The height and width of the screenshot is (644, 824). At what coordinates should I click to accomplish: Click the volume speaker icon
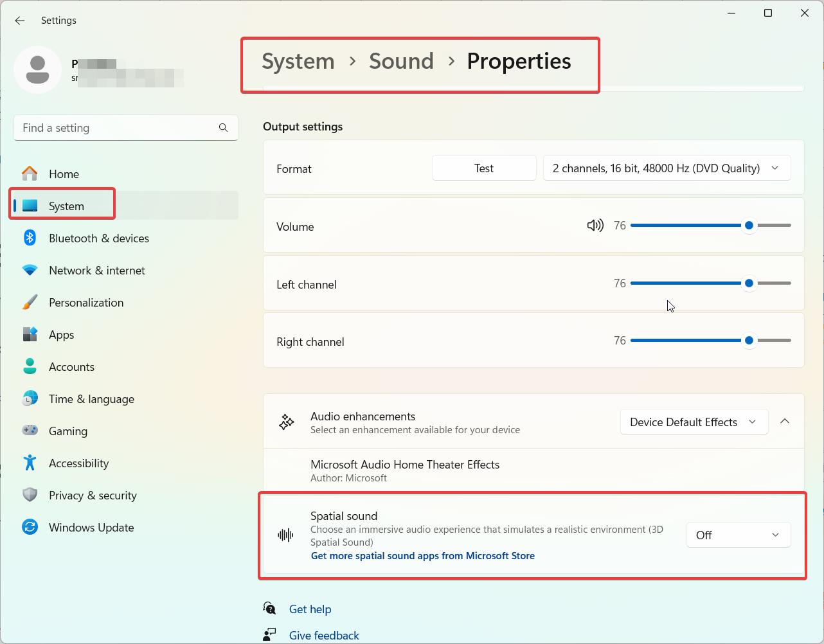tap(595, 226)
